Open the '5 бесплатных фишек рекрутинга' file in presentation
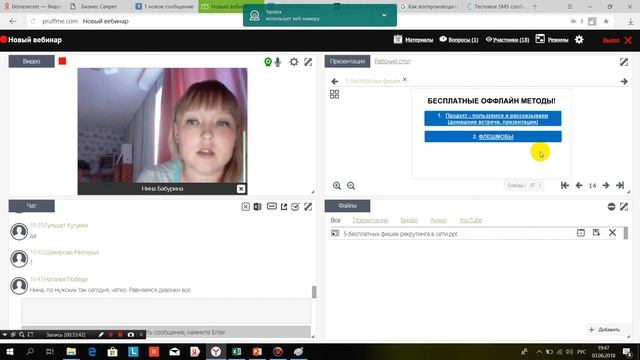This screenshot has width=640, height=360. click(580, 233)
